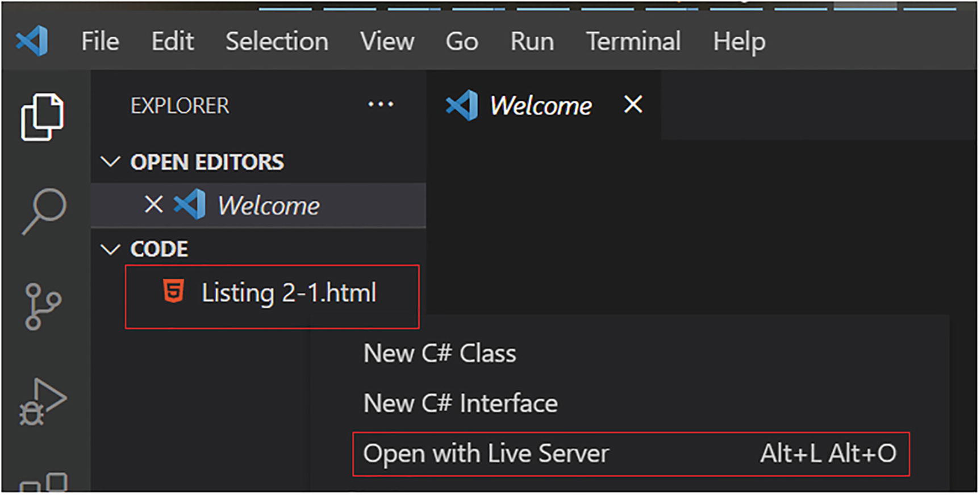Open the Run and Debug view

pyautogui.click(x=43, y=402)
